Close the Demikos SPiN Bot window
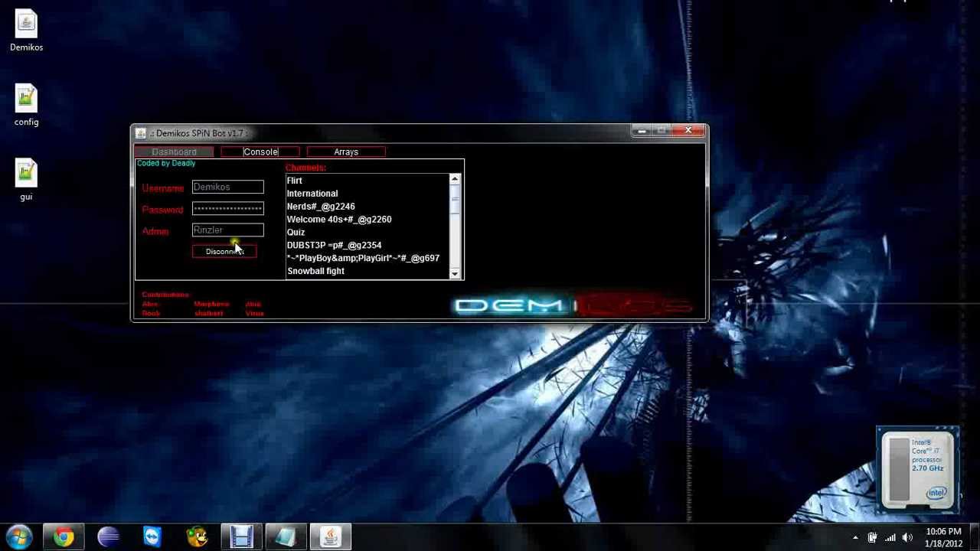The width and height of the screenshot is (980, 551). (x=688, y=132)
